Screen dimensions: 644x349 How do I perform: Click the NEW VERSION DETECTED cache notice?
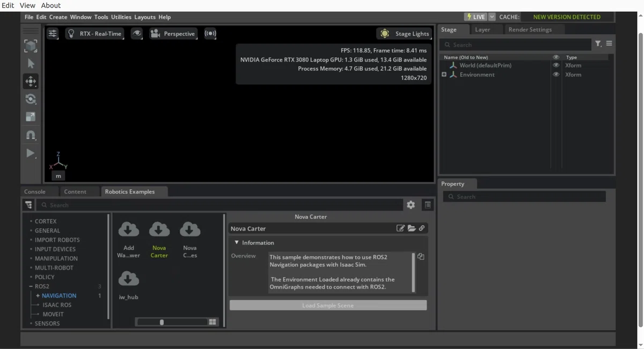point(567,17)
